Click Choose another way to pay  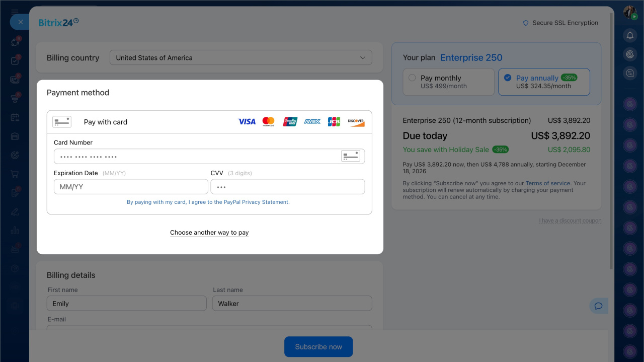pyautogui.click(x=209, y=233)
